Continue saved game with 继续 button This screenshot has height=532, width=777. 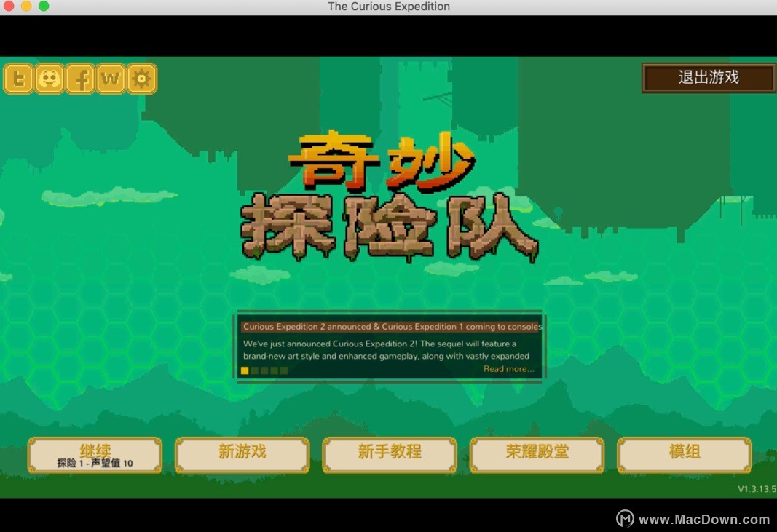coord(95,455)
